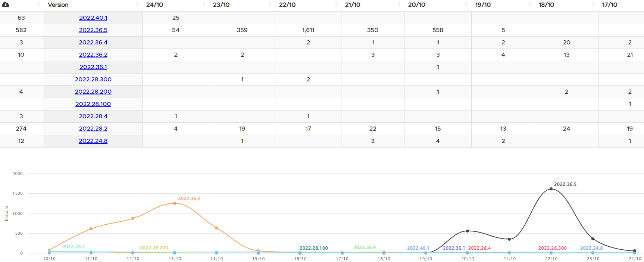Screen dimensions: 644x262
Task: Click the 2022.36.2 chart series label
Action: (x=189, y=199)
